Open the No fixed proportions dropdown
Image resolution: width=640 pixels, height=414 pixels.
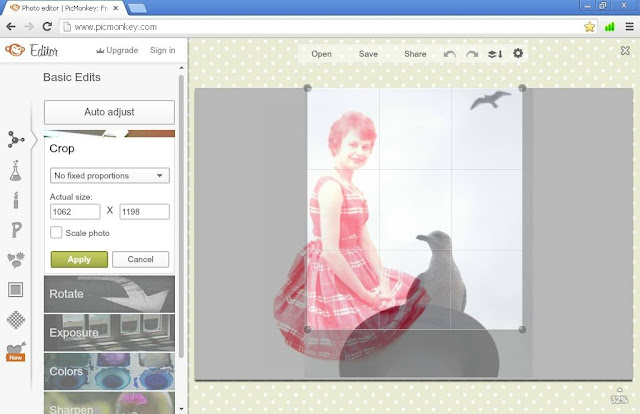[x=109, y=176]
